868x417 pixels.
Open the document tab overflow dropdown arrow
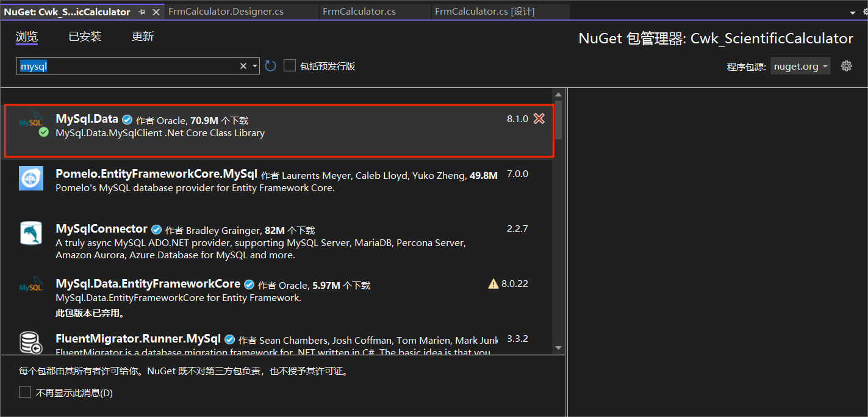pos(852,12)
